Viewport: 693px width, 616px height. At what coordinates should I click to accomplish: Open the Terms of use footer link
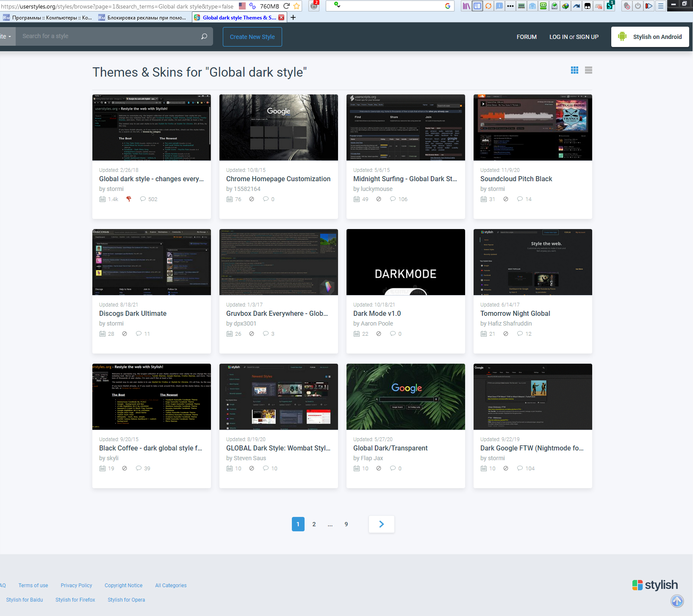(x=33, y=586)
